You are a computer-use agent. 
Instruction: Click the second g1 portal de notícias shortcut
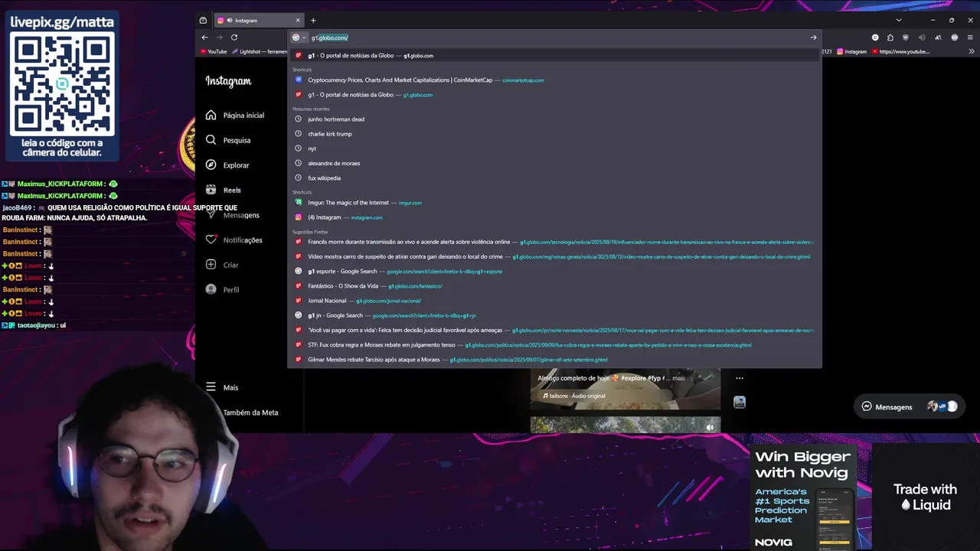[554, 95]
